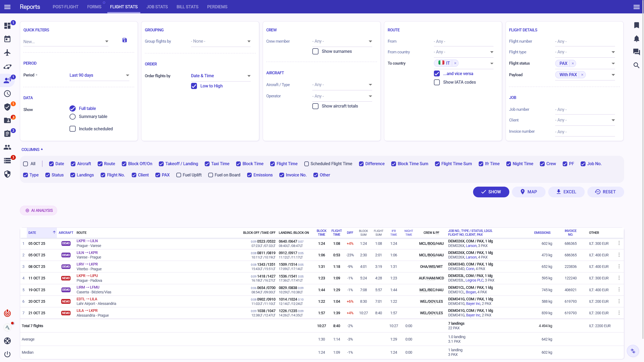Remove the IT country chip
The height and width of the screenshot is (362, 644).
[x=455, y=63]
